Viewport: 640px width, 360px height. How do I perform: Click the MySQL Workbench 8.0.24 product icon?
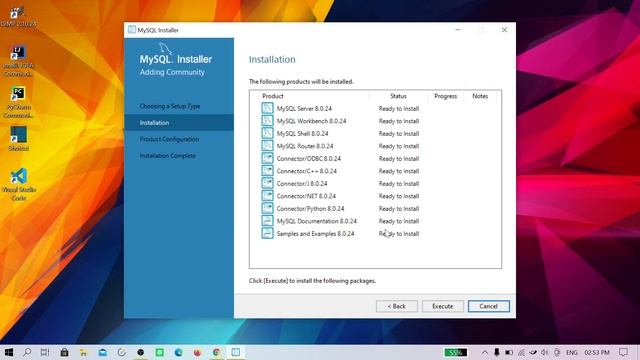click(x=267, y=121)
